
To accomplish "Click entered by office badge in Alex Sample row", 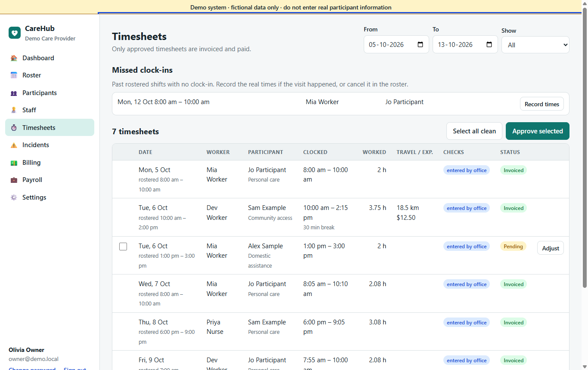I will tap(467, 247).
